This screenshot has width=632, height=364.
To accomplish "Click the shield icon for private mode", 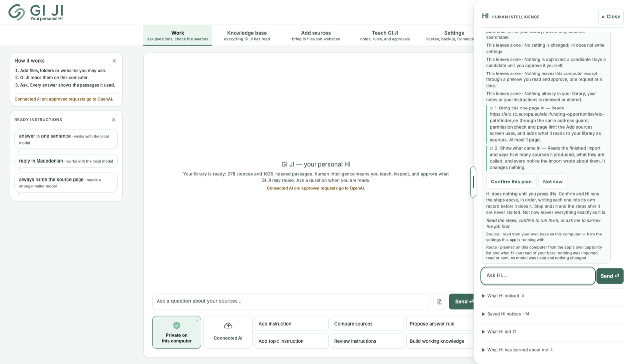I will (x=177, y=326).
